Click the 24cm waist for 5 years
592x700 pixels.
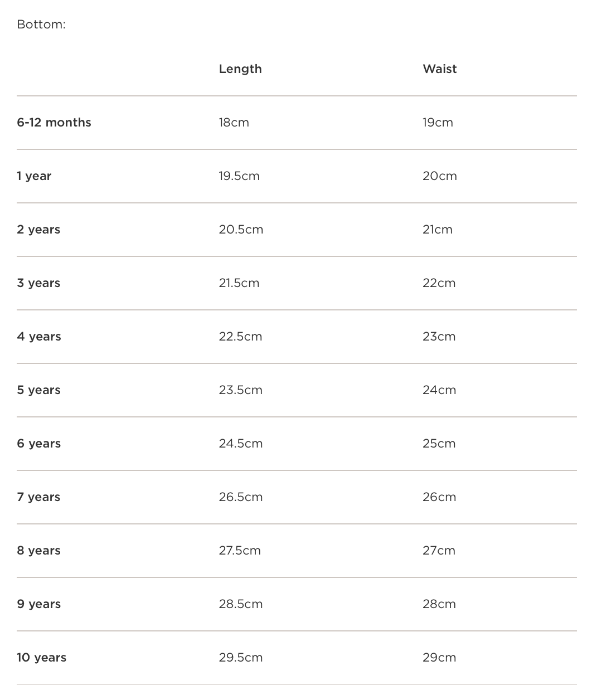(439, 390)
